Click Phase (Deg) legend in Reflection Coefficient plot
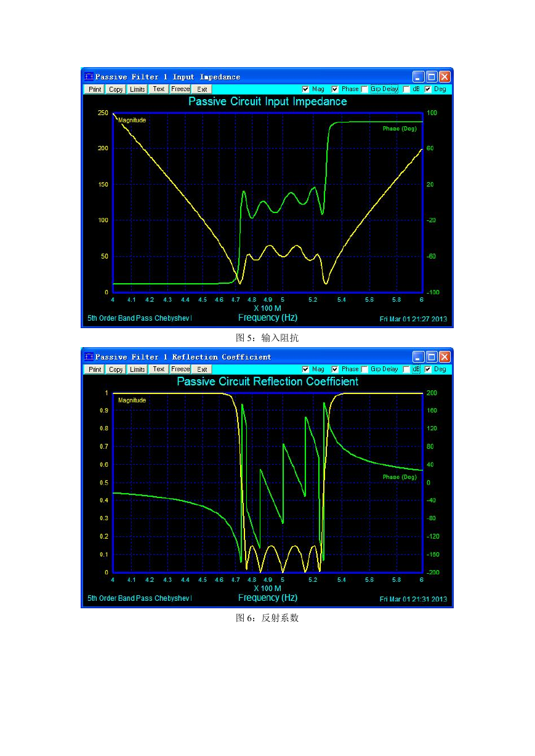Image resolution: width=535 pixels, height=756 pixels. coord(400,477)
